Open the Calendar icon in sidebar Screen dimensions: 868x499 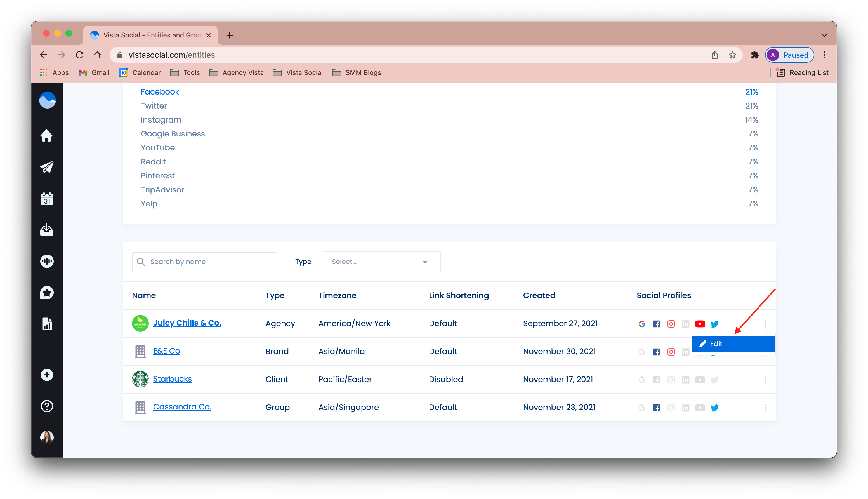[x=47, y=198]
